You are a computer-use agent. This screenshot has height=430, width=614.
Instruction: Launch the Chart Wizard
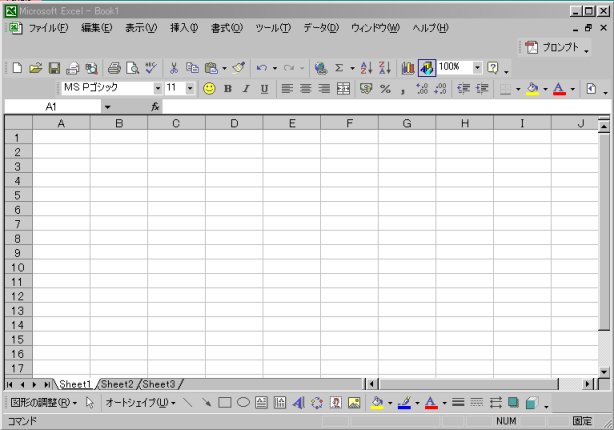[408, 68]
